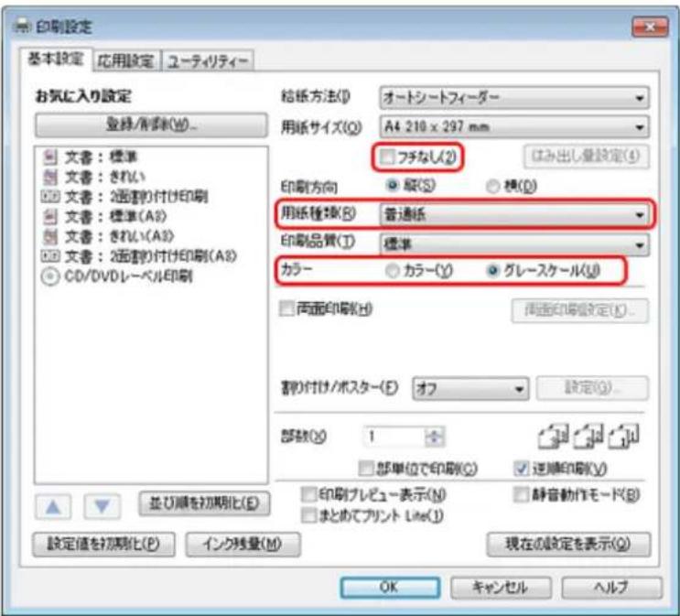Click the 部数 copies input field
Image resolution: width=680 pixels, height=616 pixels.
(394, 437)
